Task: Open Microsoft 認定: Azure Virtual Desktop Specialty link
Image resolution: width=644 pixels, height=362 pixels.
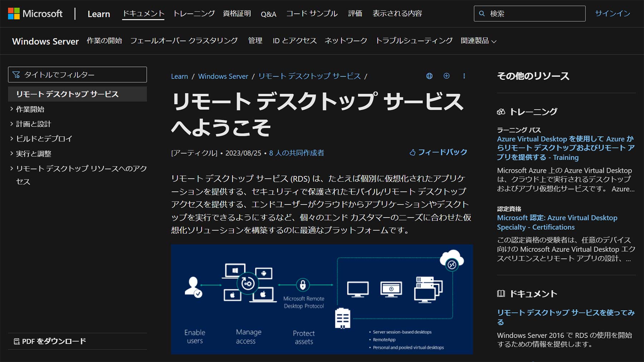Action: click(557, 222)
